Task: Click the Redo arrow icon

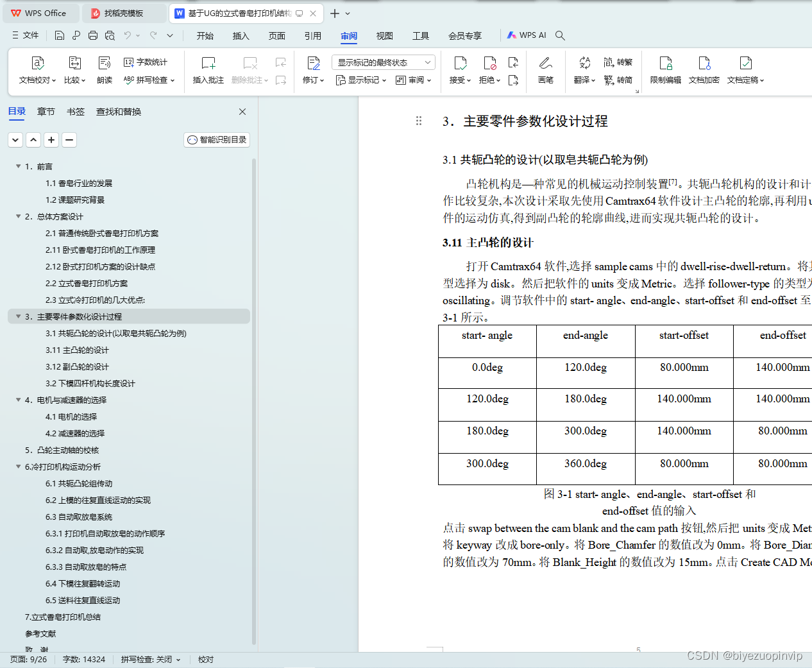Action: 153,35
